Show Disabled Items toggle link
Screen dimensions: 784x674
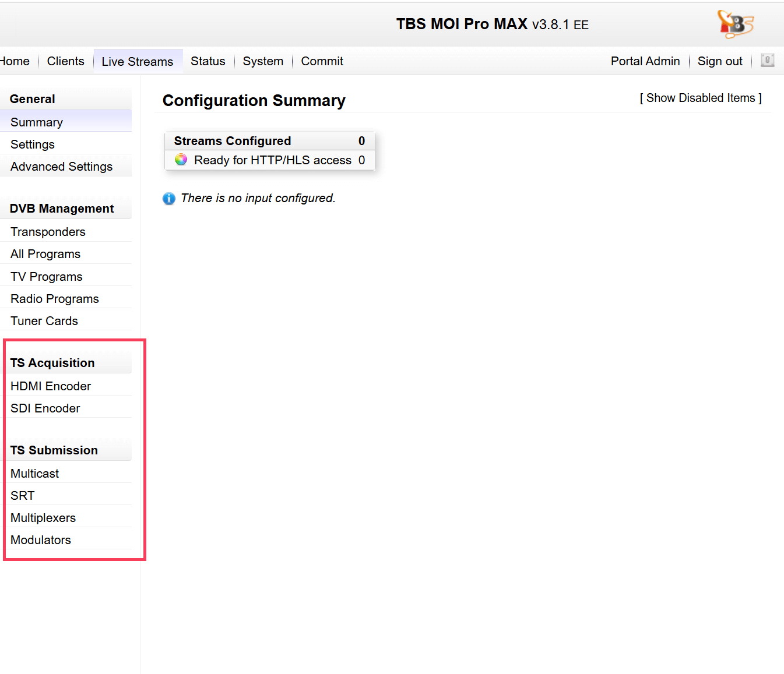pos(700,98)
